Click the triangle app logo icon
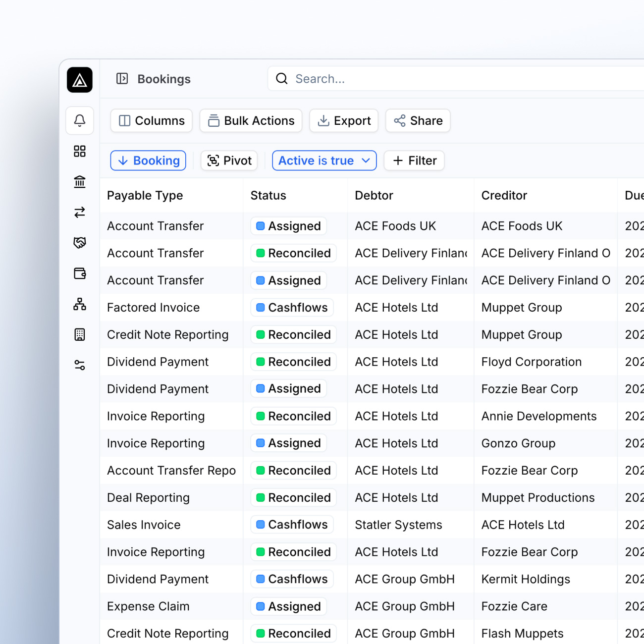This screenshot has height=644, width=644. pos(80,80)
